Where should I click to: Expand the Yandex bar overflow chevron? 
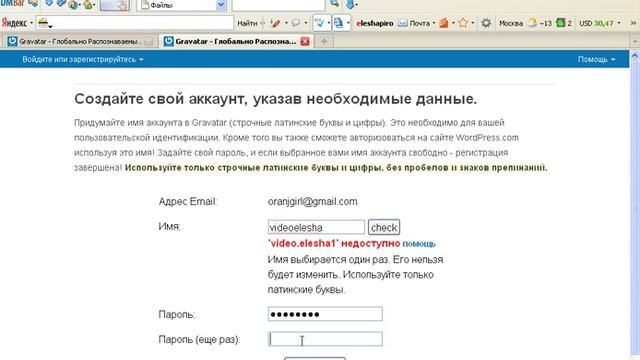pos(633,23)
